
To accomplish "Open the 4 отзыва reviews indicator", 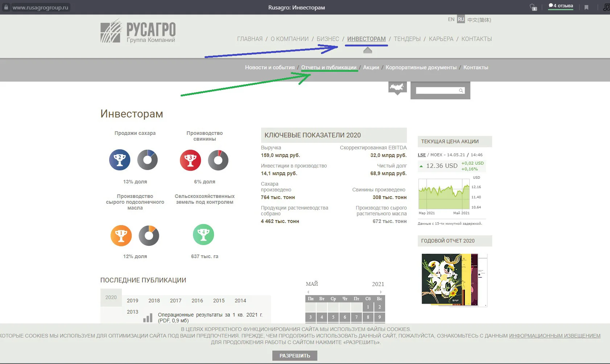I will click(x=561, y=6).
